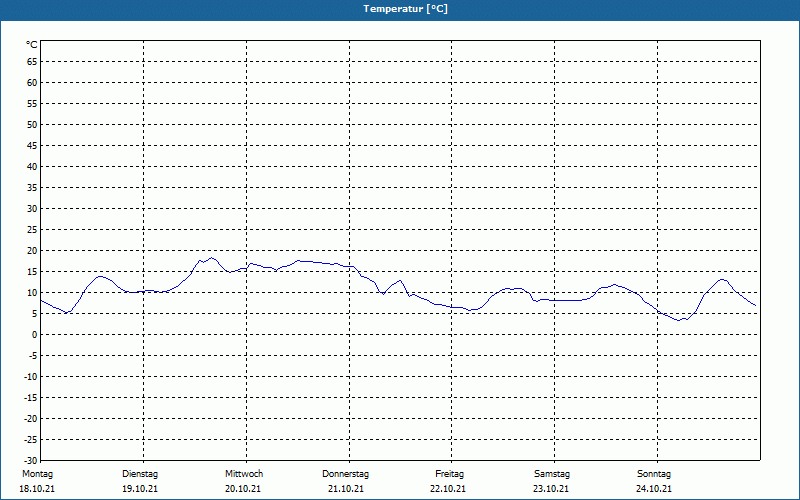Select the 0 axis value
The image size is (800, 500).
pyautogui.click(x=35, y=335)
